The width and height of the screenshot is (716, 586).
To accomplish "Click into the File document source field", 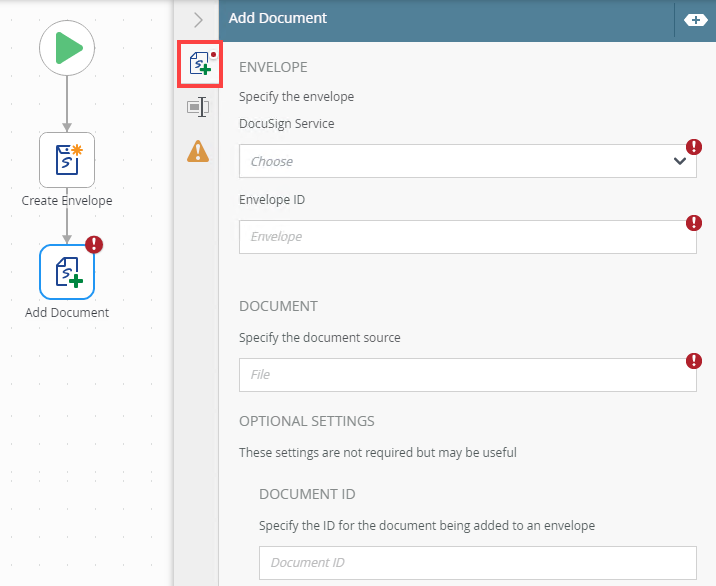I will pyautogui.click(x=455, y=374).
